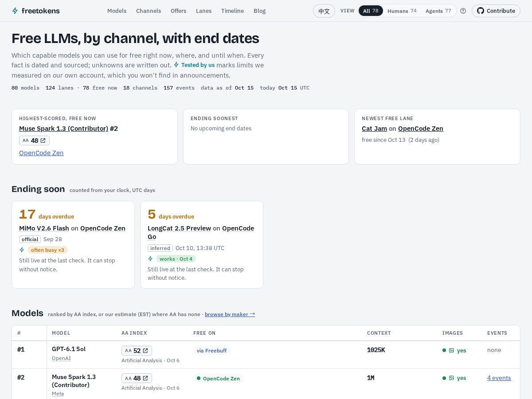
Task: Click the 'works · Oct 4' status pill
Action: [176, 259]
